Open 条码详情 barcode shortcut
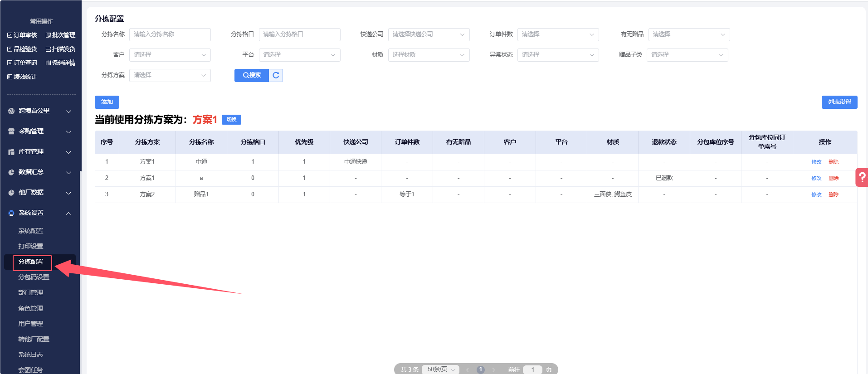Image resolution: width=868 pixels, height=374 pixels. coord(60,63)
